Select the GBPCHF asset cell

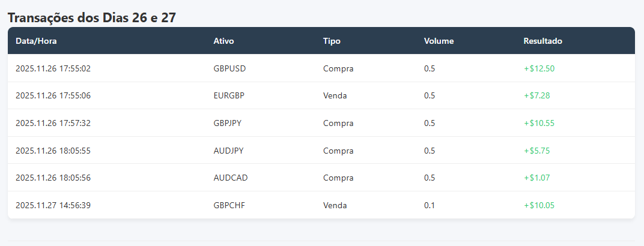(229, 205)
